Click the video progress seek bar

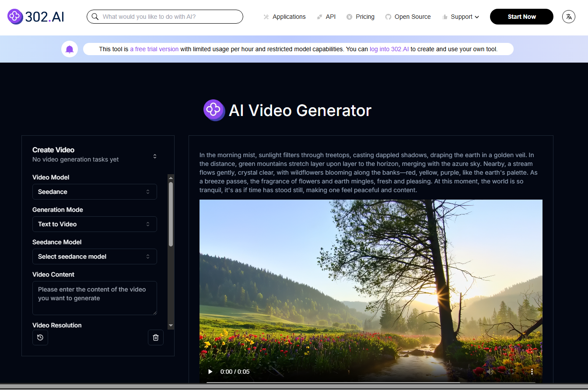[x=371, y=382]
